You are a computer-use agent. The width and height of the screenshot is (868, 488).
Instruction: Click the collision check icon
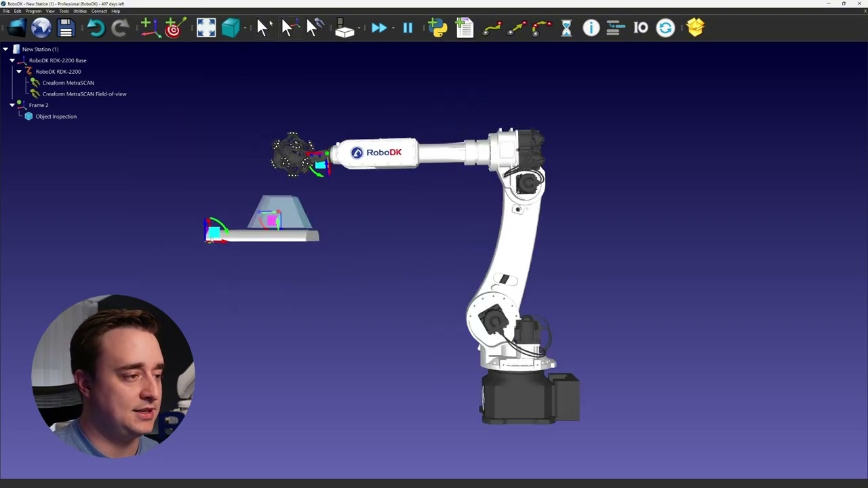[x=344, y=28]
